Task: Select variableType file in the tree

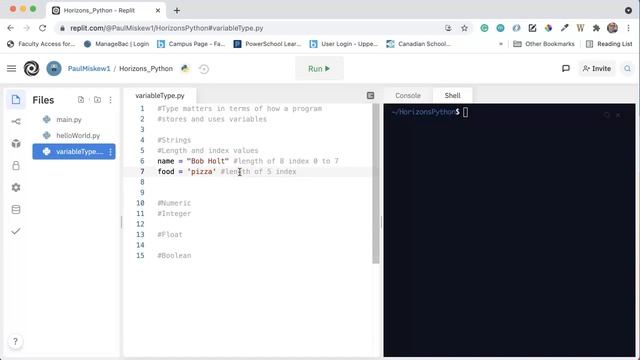Action: pyautogui.click(x=74, y=151)
